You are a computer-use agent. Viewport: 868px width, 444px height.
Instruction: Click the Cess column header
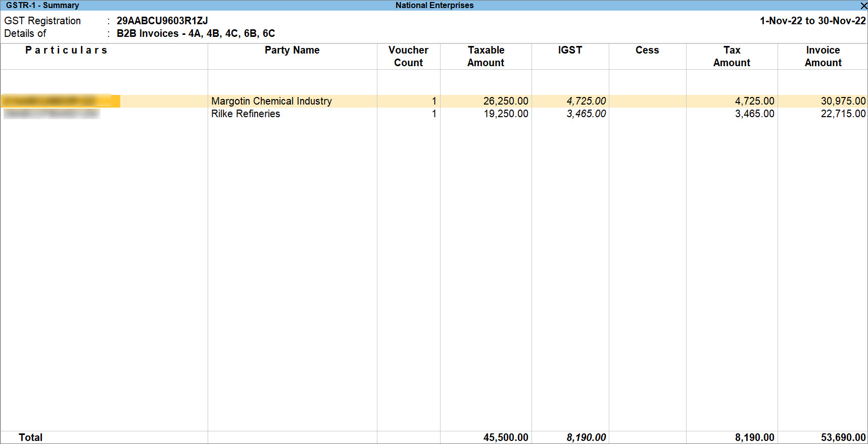coord(647,50)
